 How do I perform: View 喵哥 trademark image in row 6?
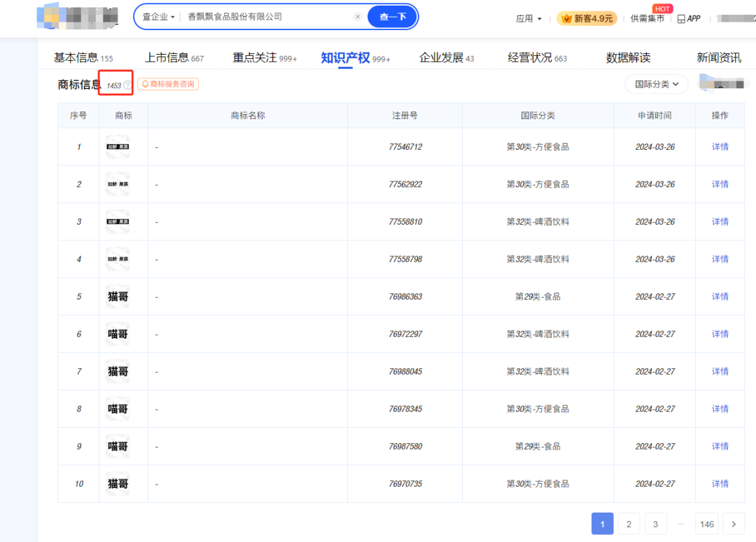point(118,334)
